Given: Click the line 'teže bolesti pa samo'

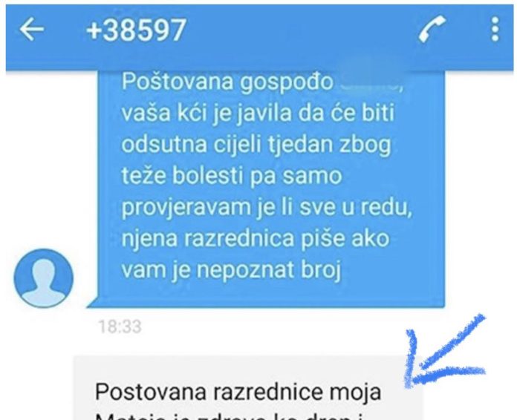Looking at the screenshot, I should tap(232, 176).
